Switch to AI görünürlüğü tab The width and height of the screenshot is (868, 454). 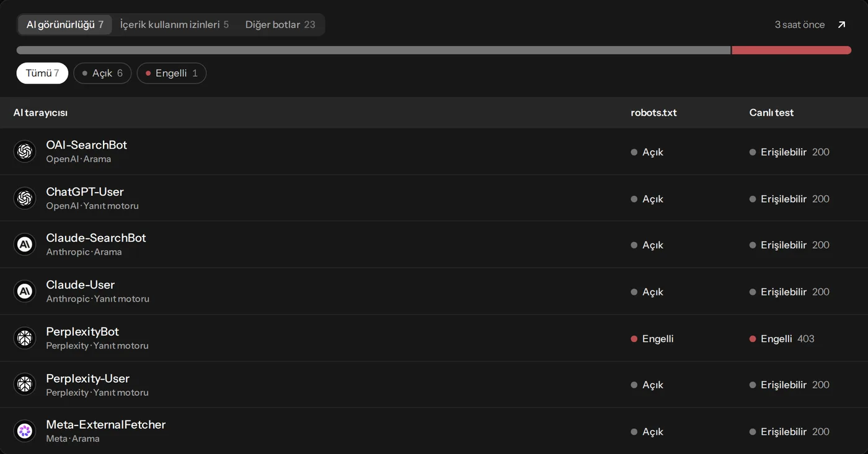(x=65, y=25)
